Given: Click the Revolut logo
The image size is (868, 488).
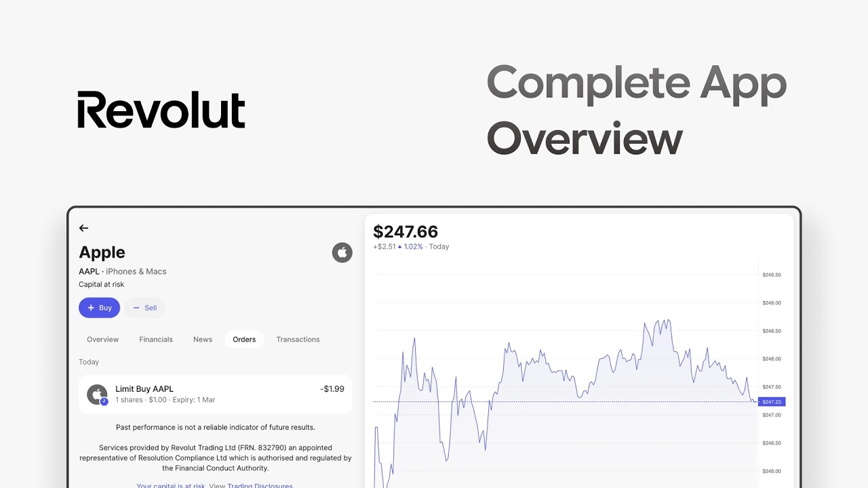Looking at the screenshot, I should click(x=161, y=110).
